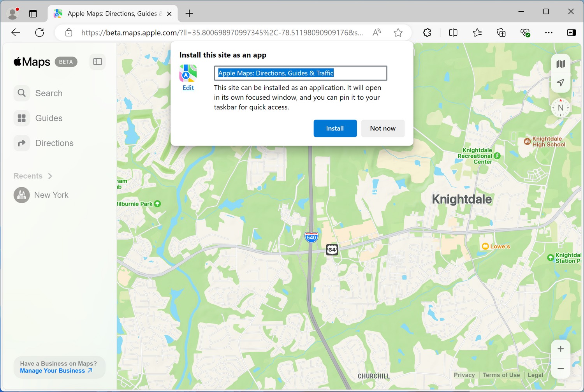Open the Terms of Use link

click(x=501, y=375)
